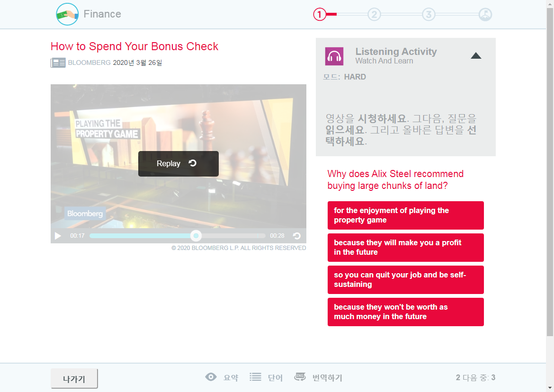The image size is (554, 392).
Task: Click the newspaper article icon beside BLOOMBERG
Action: pyautogui.click(x=58, y=63)
